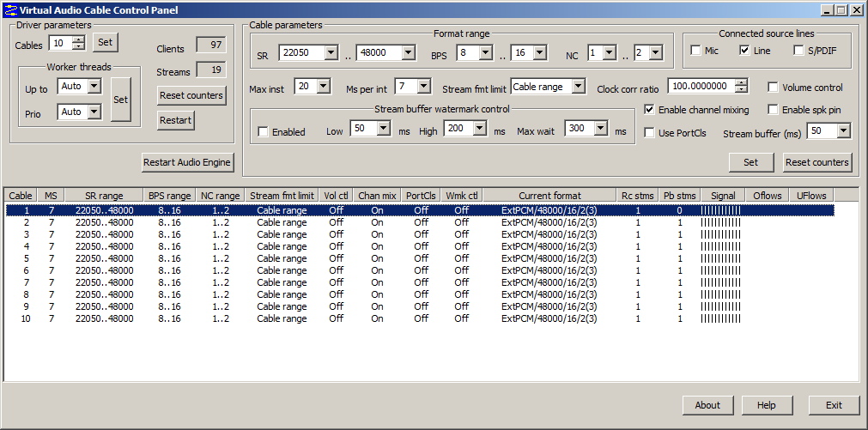The image size is (868, 430).
Task: Open the Max wait ms dropdown
Action: tap(601, 129)
